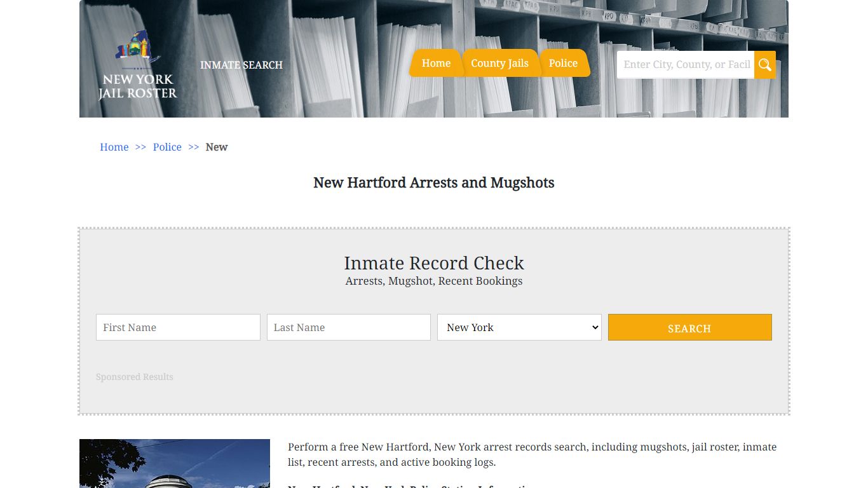Click the magnifying glass search icon
868x488 pixels.
[764, 64]
